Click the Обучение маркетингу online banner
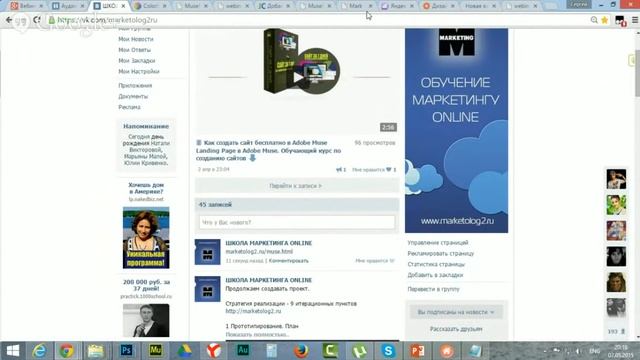Image resolution: width=640 pixels, height=360 pixels. click(456, 131)
